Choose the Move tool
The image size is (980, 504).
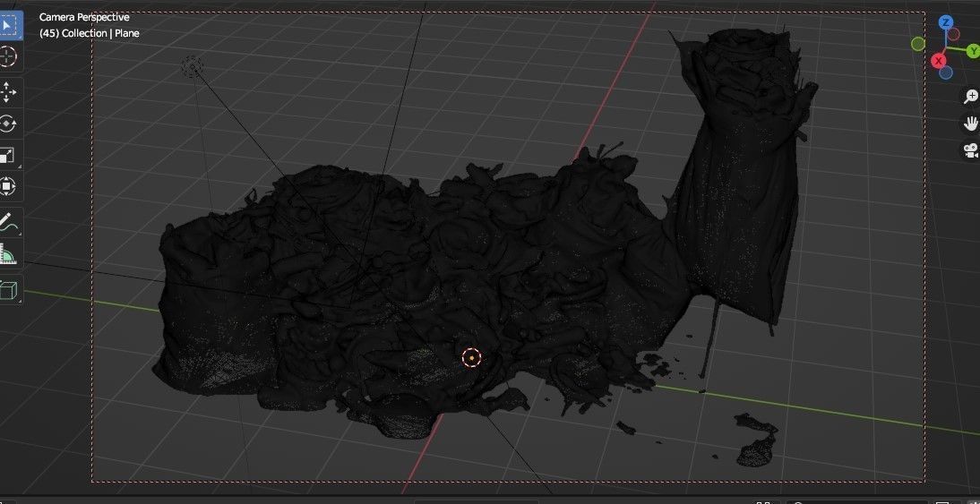point(9,92)
